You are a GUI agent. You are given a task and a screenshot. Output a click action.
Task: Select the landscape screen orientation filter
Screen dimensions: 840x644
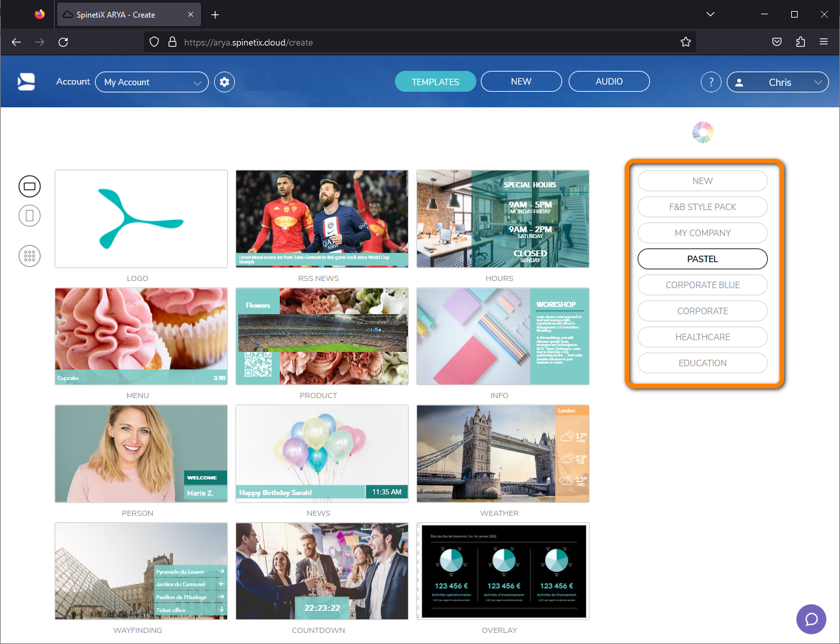(29, 186)
